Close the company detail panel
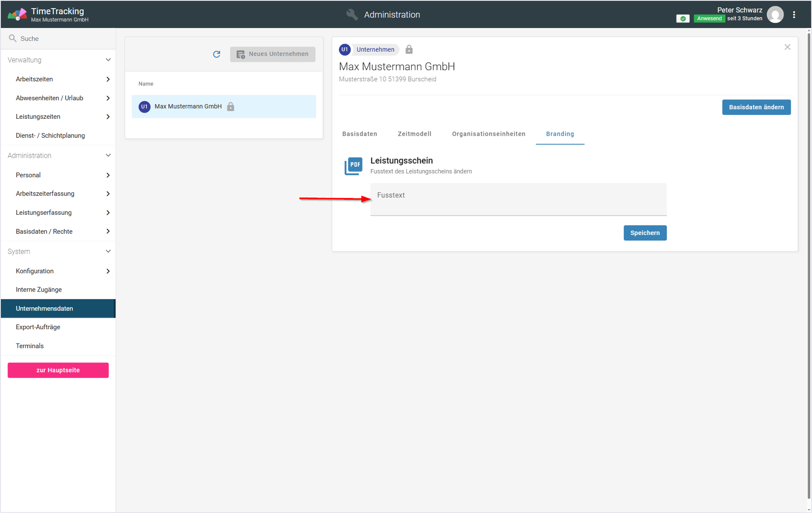 click(x=787, y=47)
